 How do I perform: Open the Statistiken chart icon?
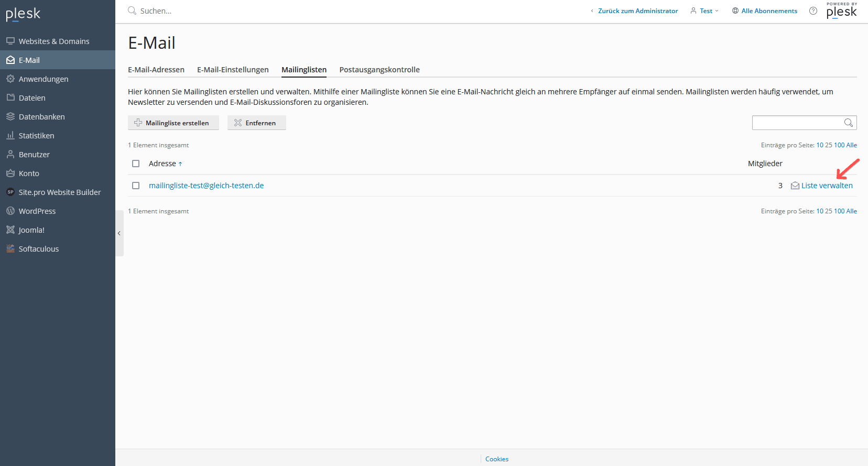pos(10,135)
